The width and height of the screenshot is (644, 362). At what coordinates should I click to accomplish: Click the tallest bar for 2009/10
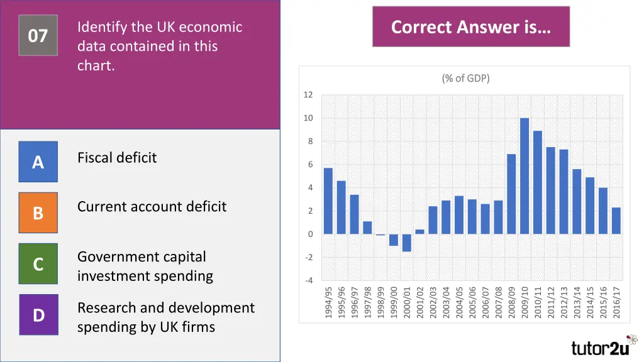tap(525, 176)
